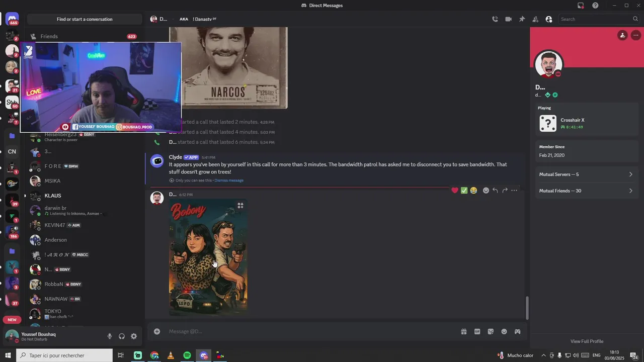
Task: Expand Mutual Friends — 30
Action: pyautogui.click(x=586, y=191)
